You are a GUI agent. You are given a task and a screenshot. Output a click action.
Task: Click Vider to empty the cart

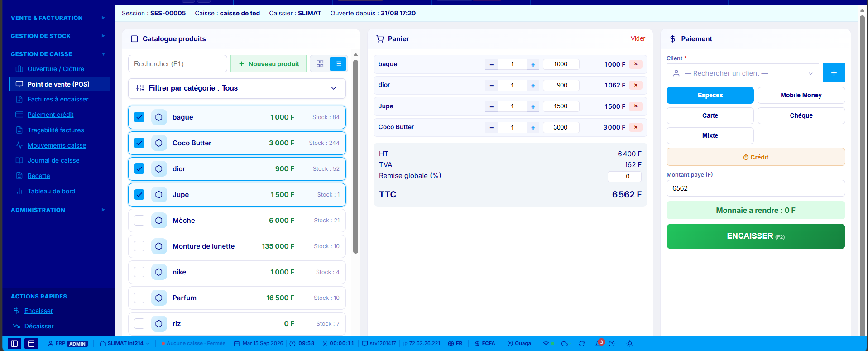[x=638, y=39]
